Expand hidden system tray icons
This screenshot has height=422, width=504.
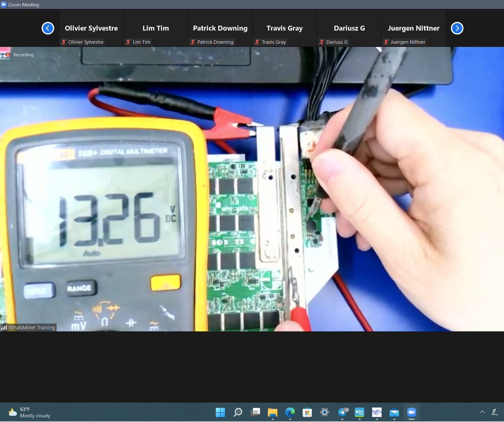click(x=482, y=412)
